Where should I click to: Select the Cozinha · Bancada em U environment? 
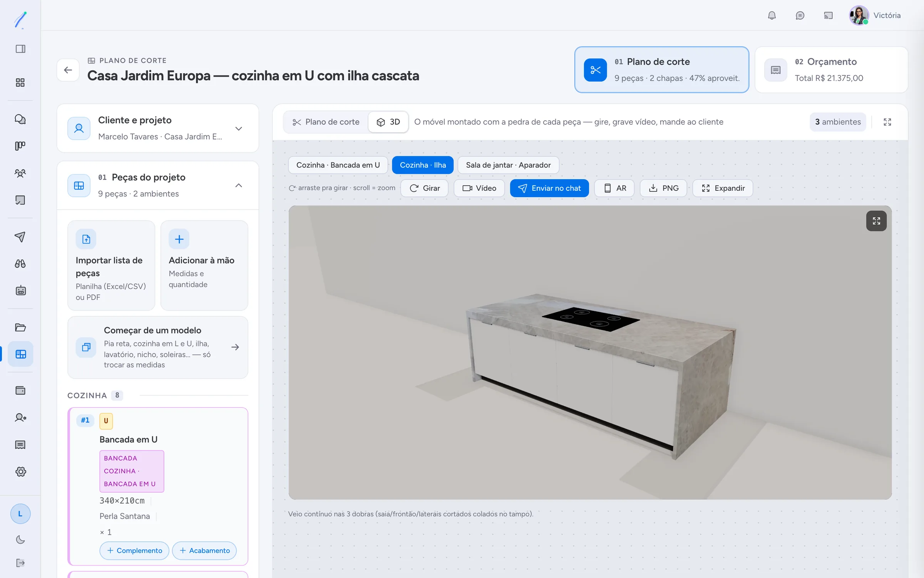(338, 165)
